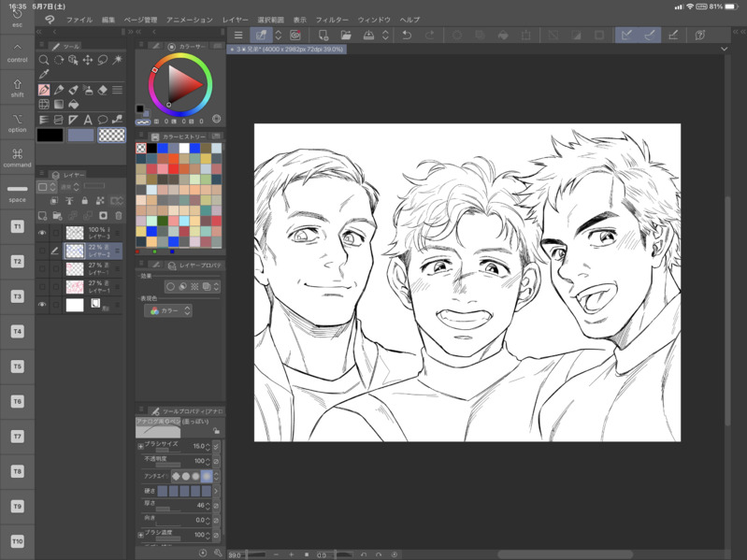Select the Zoom magnifier tool
The image size is (747, 560).
coord(44,60)
